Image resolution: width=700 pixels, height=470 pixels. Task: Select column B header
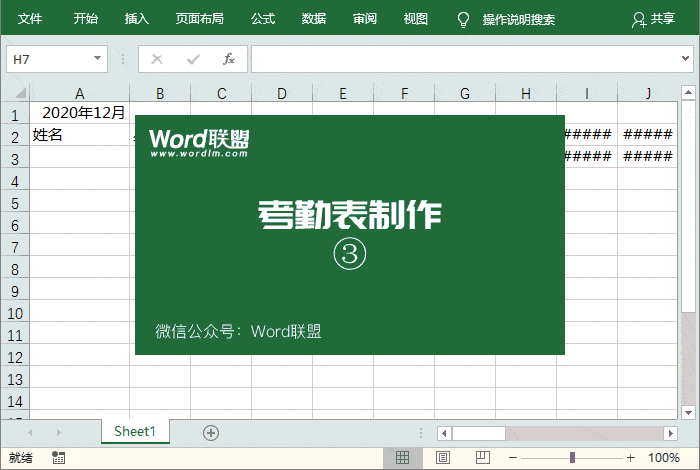160,93
